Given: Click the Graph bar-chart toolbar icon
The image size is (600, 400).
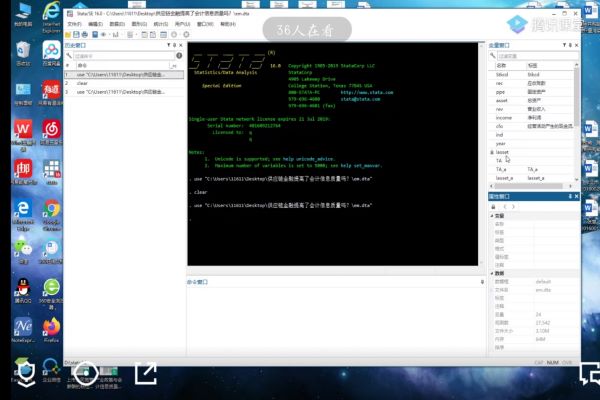Looking at the screenshot, I should 115,35.
